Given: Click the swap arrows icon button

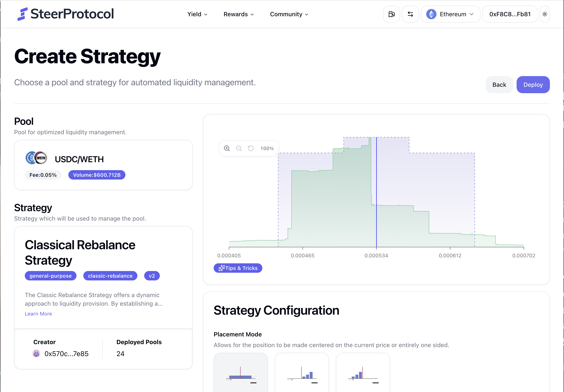Looking at the screenshot, I should pyautogui.click(x=410, y=14).
